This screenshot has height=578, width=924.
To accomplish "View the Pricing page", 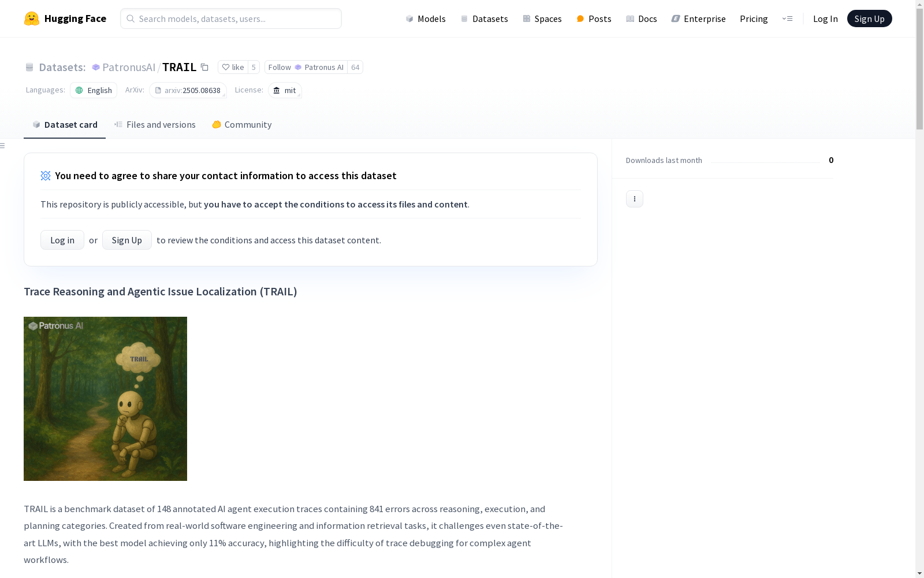I will [x=754, y=18].
